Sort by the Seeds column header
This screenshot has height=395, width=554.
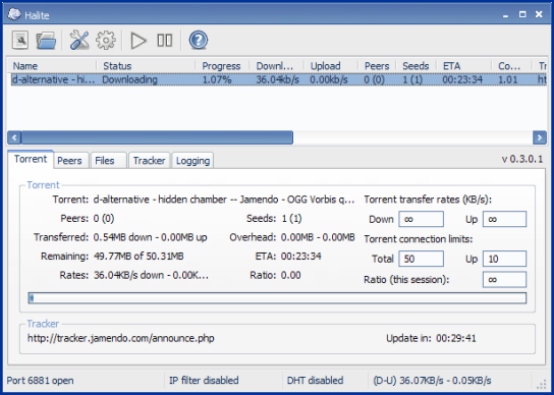416,66
